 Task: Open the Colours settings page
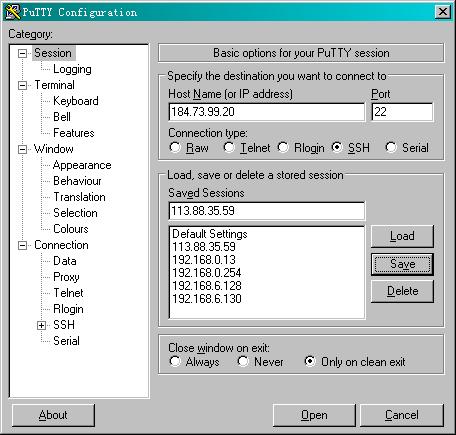tap(71, 229)
